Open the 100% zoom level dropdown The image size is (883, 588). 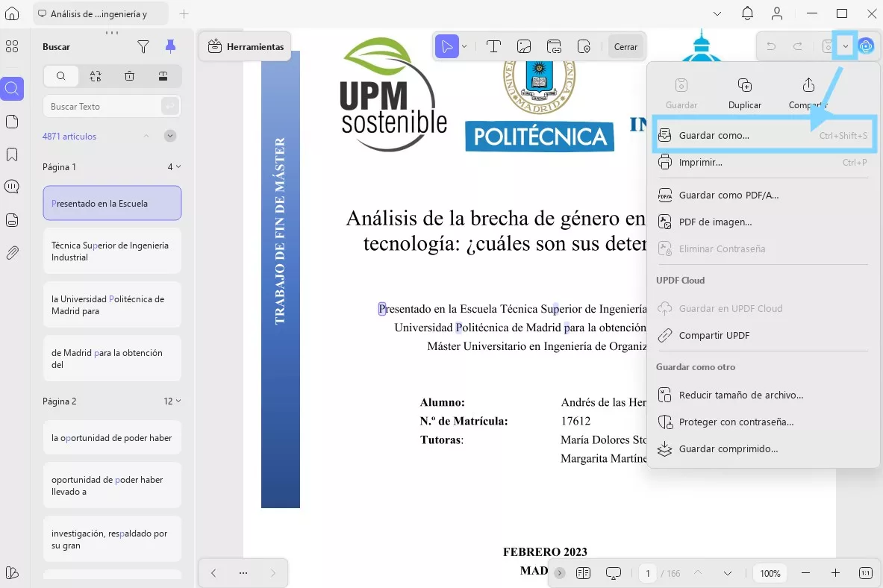(x=770, y=573)
